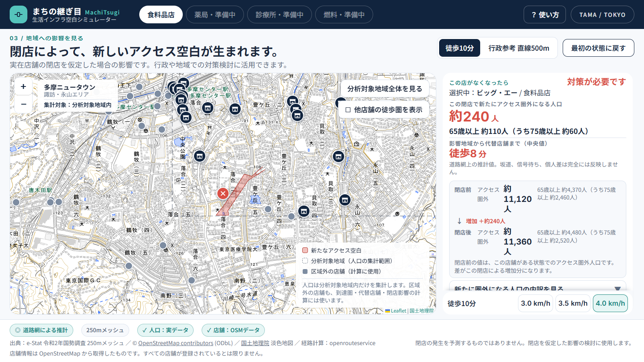Click 分析対象地域全体を見る map button
Viewport: 644px width, 362px height.
click(384, 88)
